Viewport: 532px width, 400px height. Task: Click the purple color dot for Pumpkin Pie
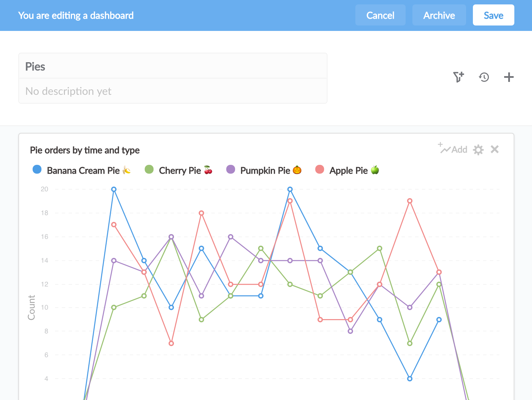(x=231, y=170)
